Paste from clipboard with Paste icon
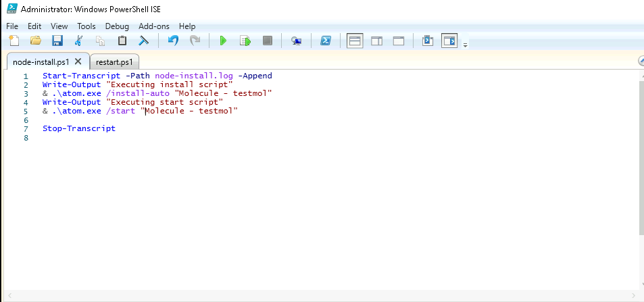This screenshot has height=302, width=644. click(x=122, y=41)
